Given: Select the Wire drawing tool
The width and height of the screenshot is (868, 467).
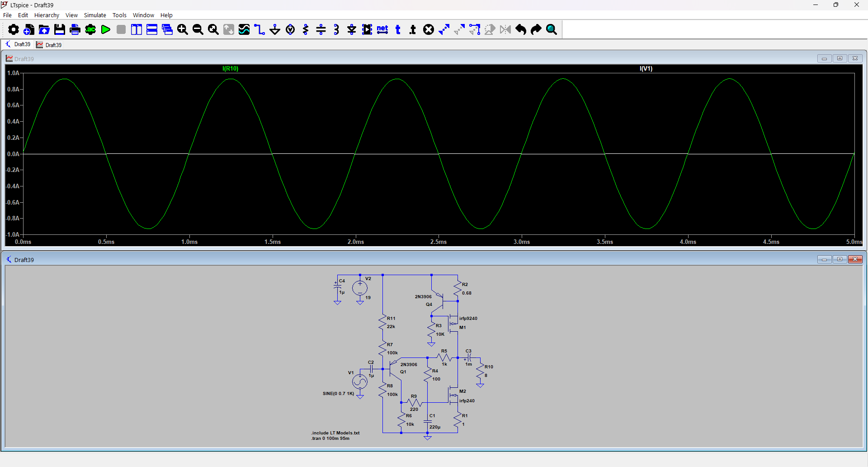Looking at the screenshot, I should (x=259, y=30).
